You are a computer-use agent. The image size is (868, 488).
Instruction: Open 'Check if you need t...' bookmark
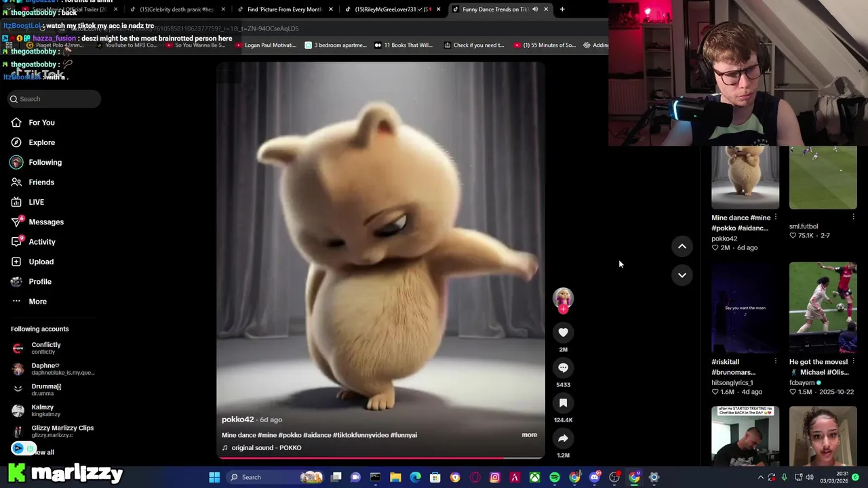[x=474, y=45]
